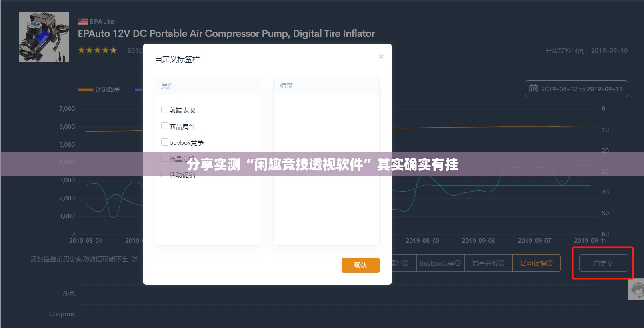Open the 自定义 button in red box
Image resolution: width=644 pixels, height=328 pixels.
[603, 263]
